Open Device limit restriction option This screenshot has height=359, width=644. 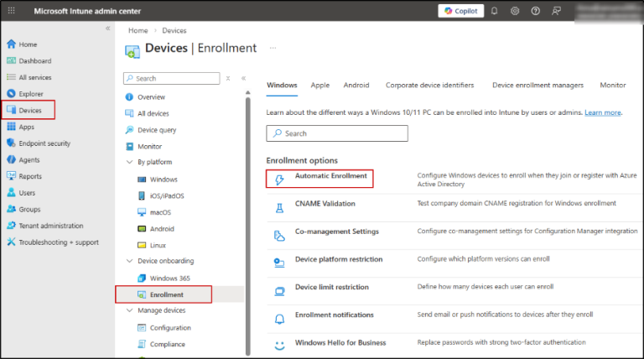tap(331, 287)
